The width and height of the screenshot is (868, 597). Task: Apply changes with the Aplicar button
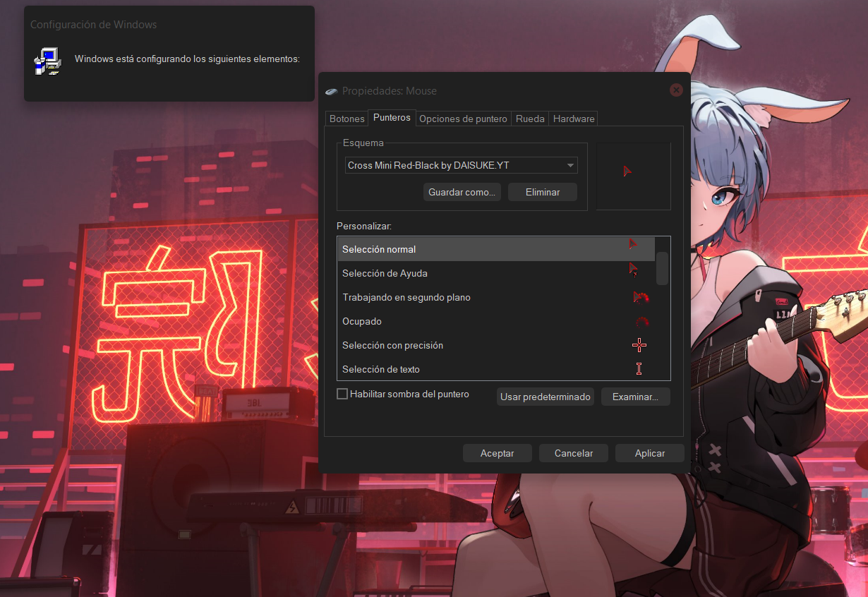[649, 452]
